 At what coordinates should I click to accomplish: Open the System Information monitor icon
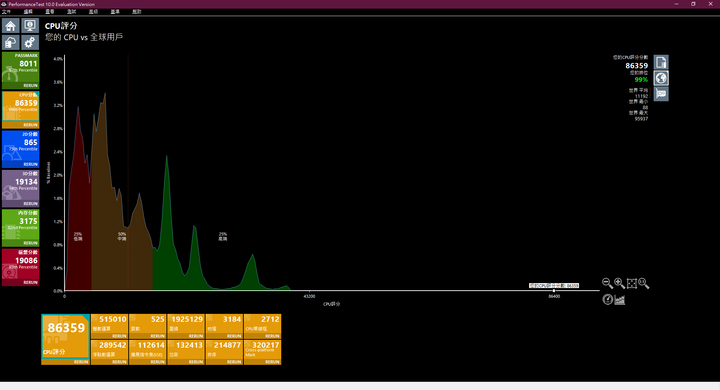click(30, 26)
